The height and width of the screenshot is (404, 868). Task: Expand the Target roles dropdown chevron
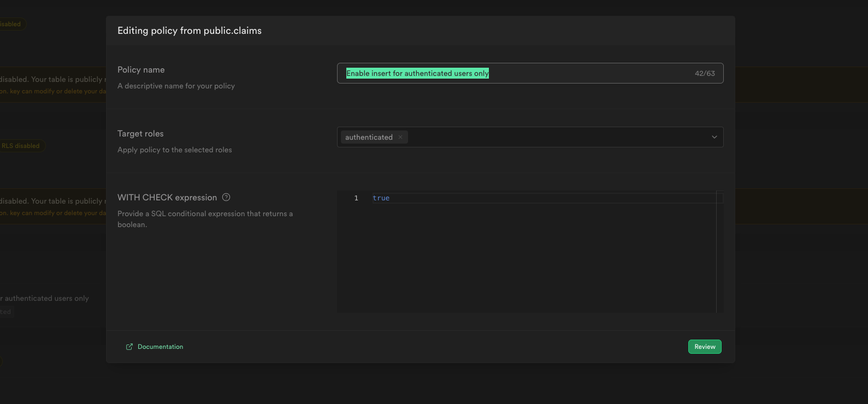[x=714, y=137]
